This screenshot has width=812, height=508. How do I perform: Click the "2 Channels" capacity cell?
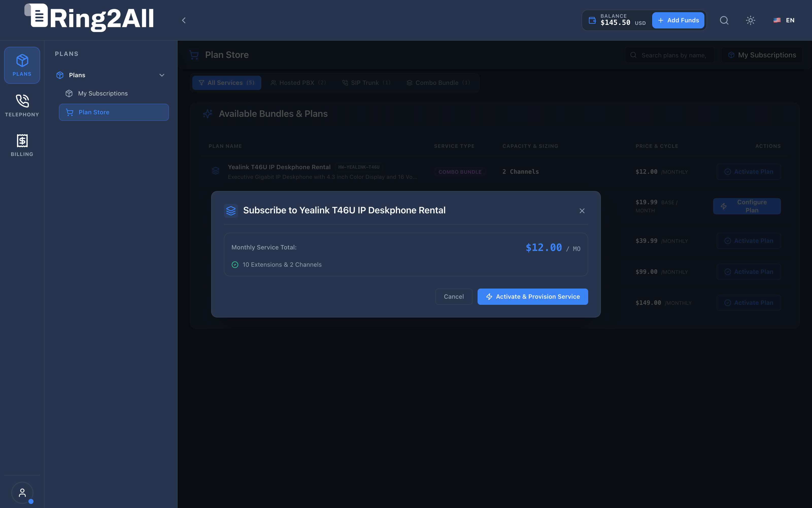click(x=521, y=172)
